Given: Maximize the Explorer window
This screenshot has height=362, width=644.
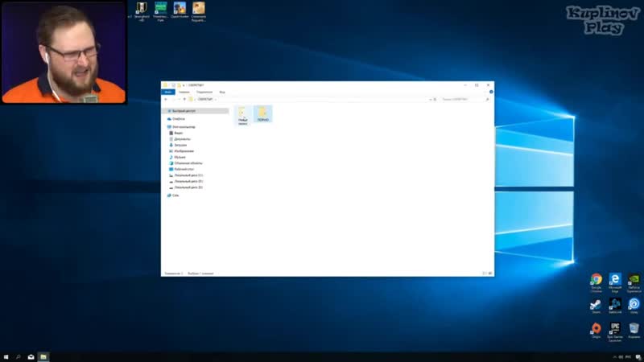Looking at the screenshot, I should (x=477, y=85).
